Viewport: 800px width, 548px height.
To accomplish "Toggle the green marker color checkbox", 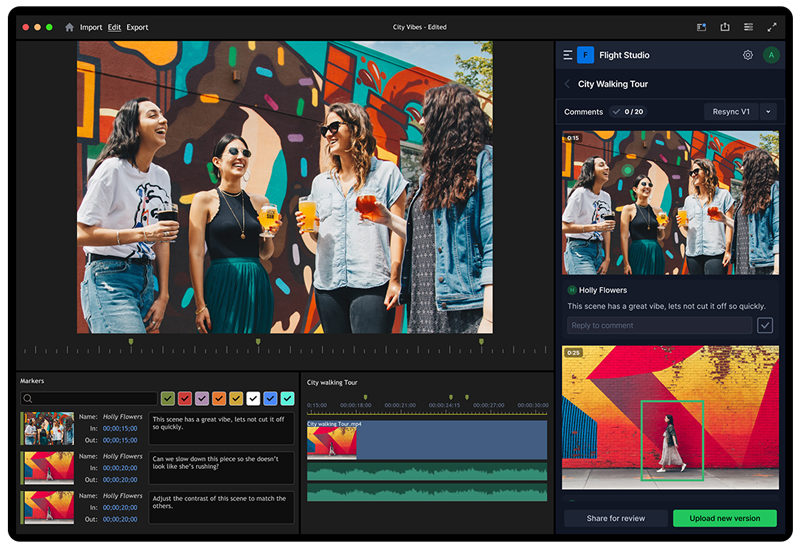I will (x=168, y=398).
